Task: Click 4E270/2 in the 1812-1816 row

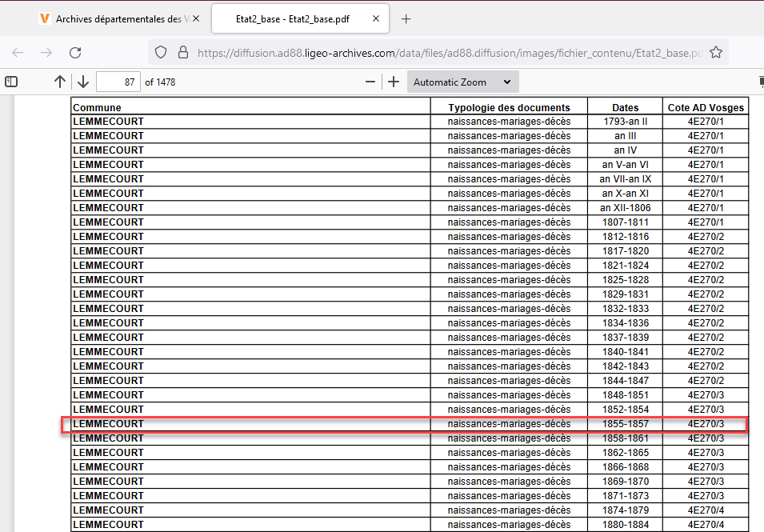Action: (x=706, y=237)
